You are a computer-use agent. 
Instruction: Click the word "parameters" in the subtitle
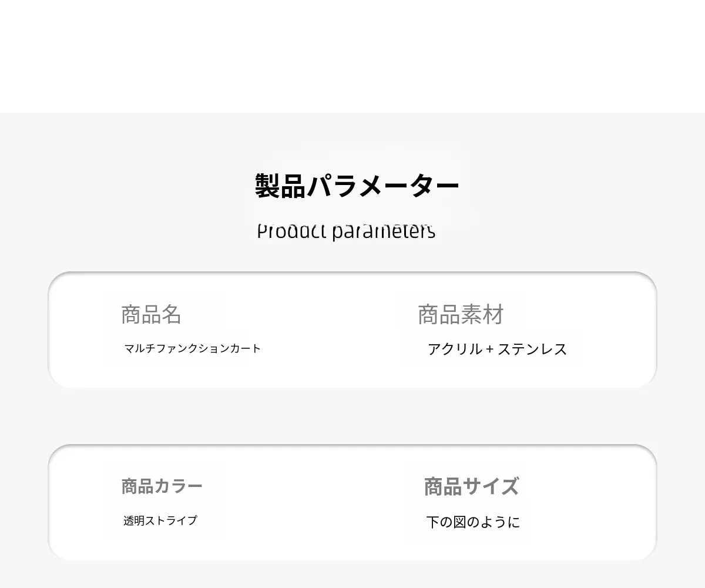pyautogui.click(x=384, y=231)
